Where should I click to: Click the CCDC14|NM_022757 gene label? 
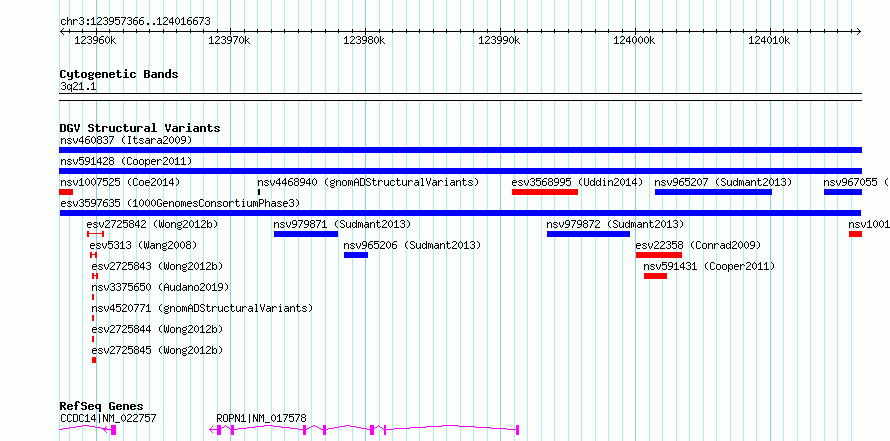[x=108, y=418]
